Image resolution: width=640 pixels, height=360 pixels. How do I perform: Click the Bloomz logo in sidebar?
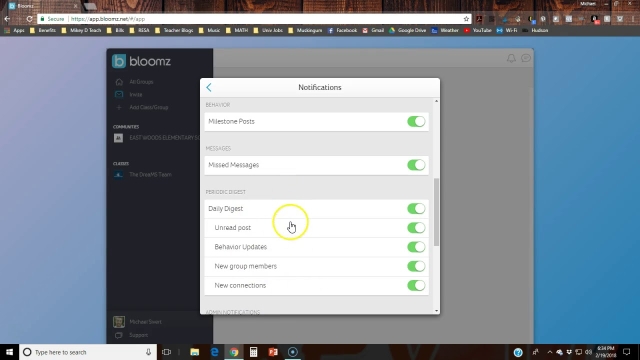click(141, 61)
